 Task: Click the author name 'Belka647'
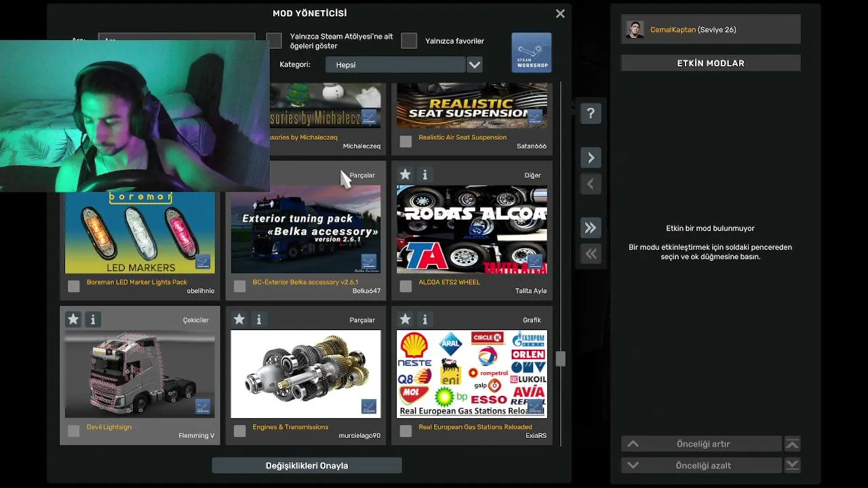(367, 291)
